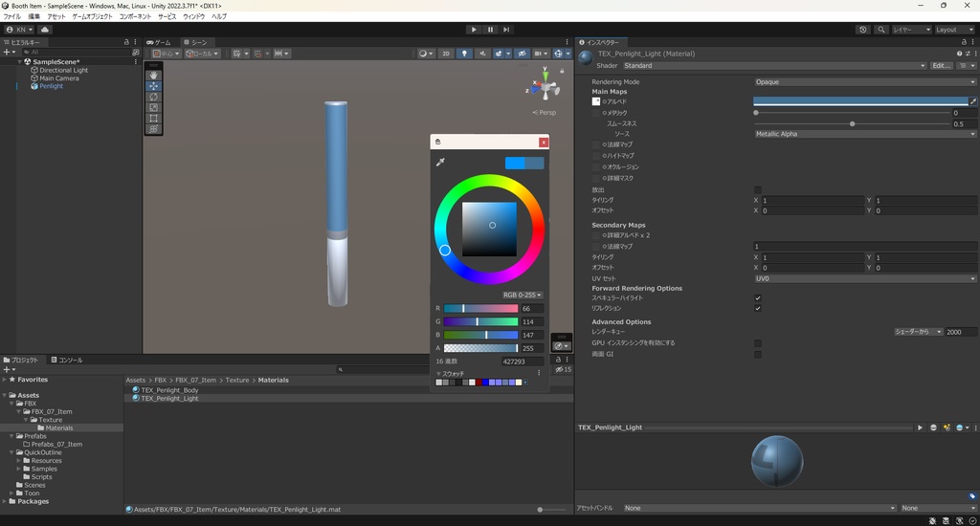Viewport: 980px width, 526px height.
Task: Click the Pause button in top toolbar
Action: tap(490, 30)
